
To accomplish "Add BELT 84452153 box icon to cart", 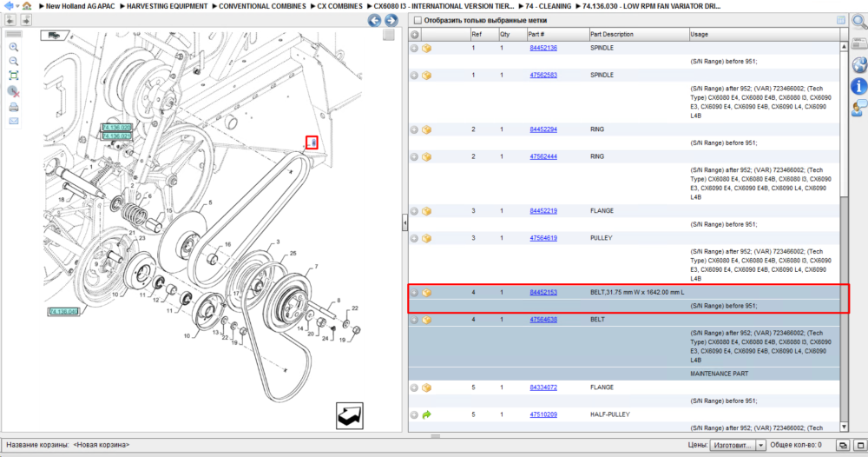I will coord(427,293).
